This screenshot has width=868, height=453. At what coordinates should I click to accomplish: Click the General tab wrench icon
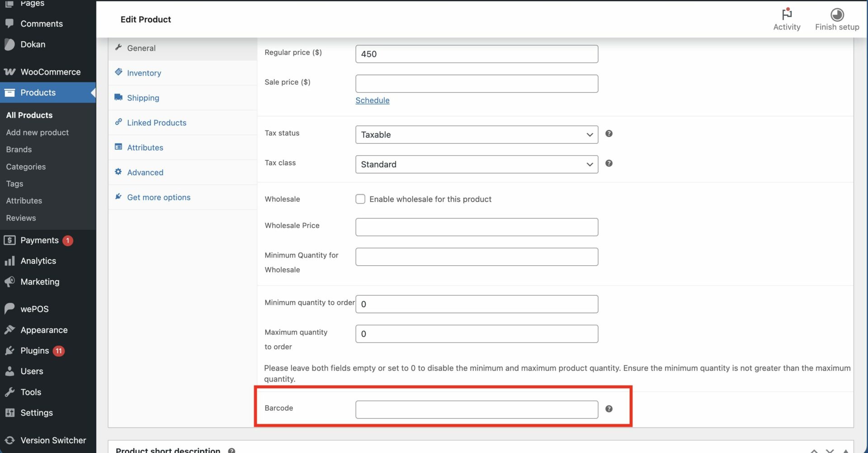(118, 47)
